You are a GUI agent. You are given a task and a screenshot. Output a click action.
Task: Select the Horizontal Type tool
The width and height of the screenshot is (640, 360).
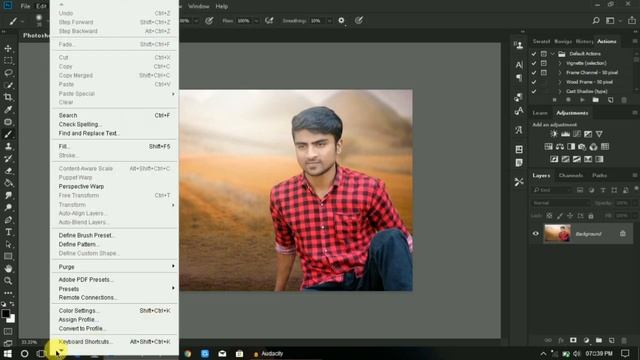(x=8, y=232)
